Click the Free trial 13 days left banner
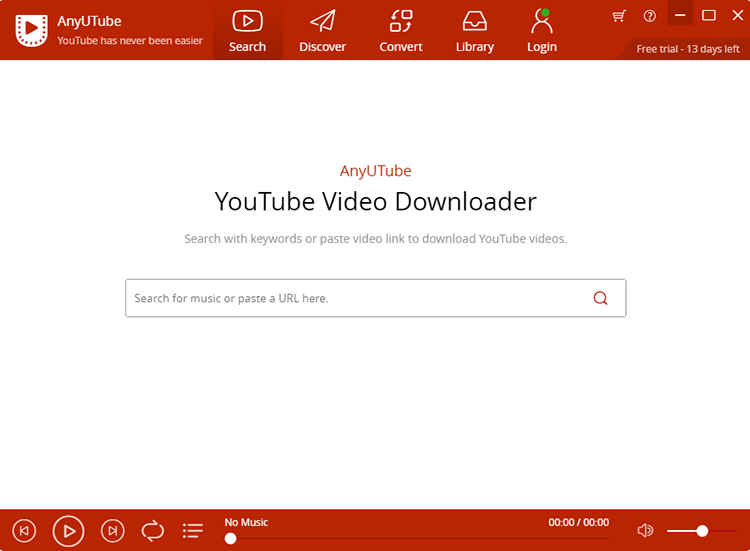The image size is (750, 551). click(688, 49)
